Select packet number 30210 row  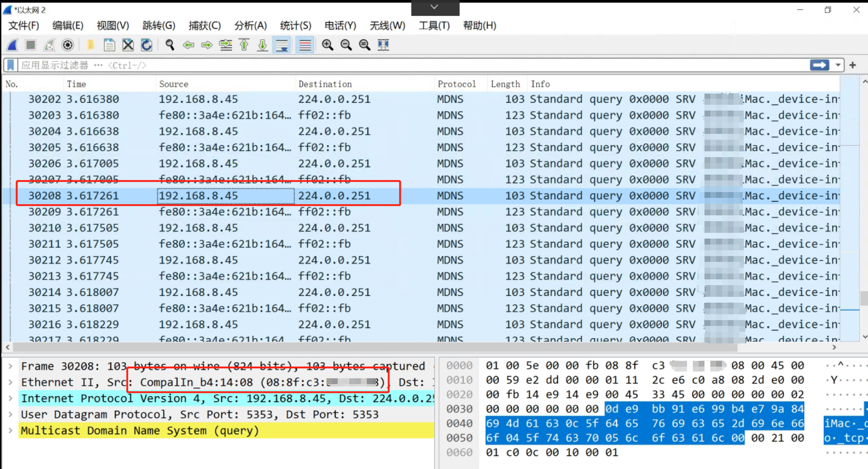pos(421,228)
